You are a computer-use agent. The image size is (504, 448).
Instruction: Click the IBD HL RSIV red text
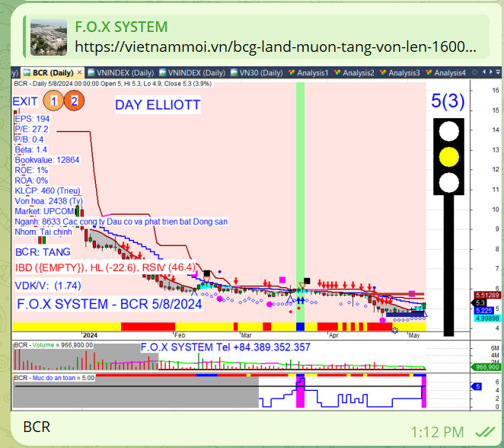click(x=105, y=267)
